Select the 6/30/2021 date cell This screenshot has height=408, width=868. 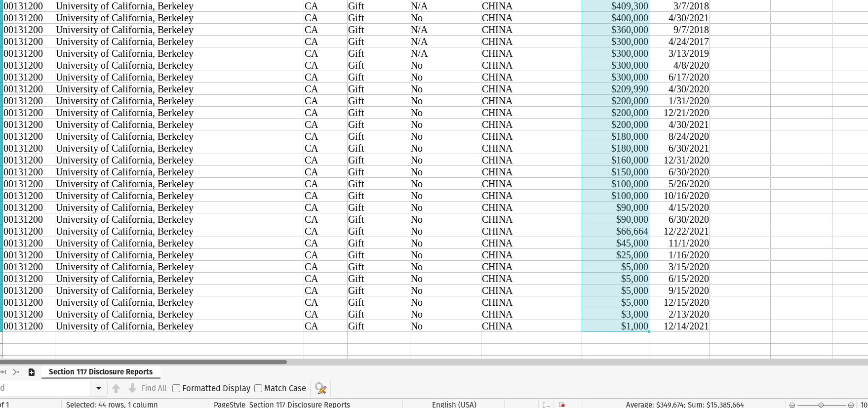[x=679, y=148]
